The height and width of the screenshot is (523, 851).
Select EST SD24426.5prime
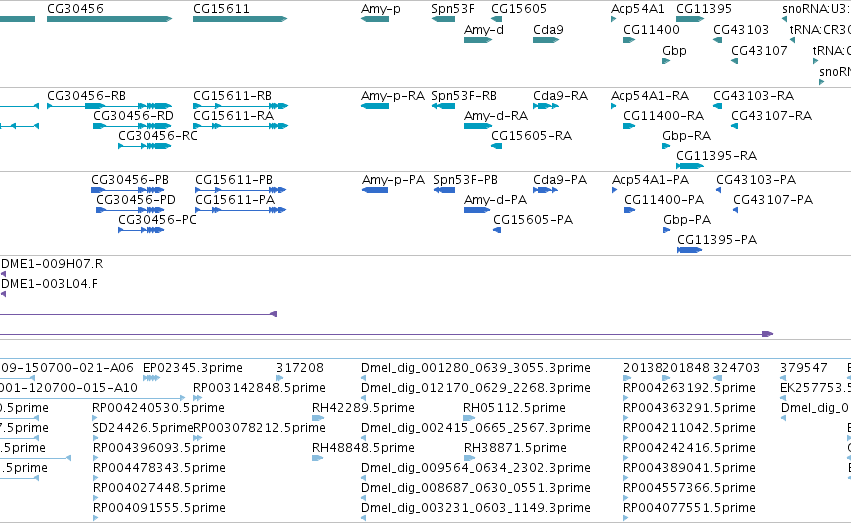click(143, 429)
